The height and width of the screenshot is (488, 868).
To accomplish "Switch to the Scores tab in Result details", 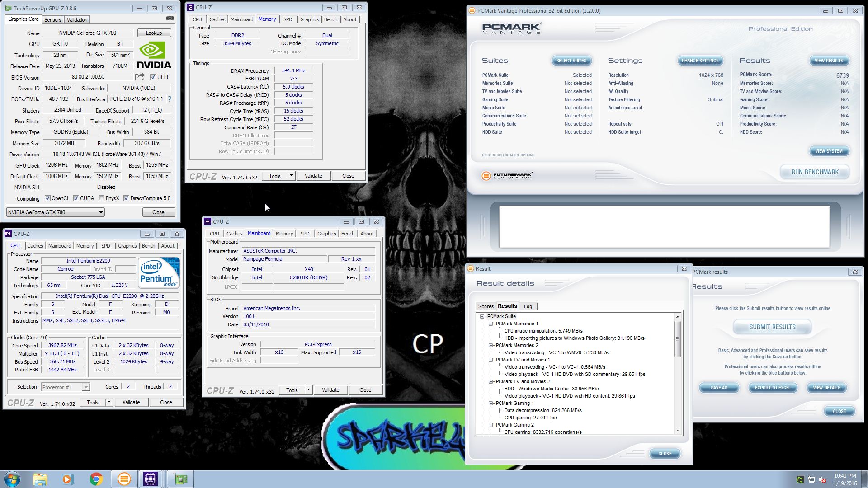I will pos(486,306).
